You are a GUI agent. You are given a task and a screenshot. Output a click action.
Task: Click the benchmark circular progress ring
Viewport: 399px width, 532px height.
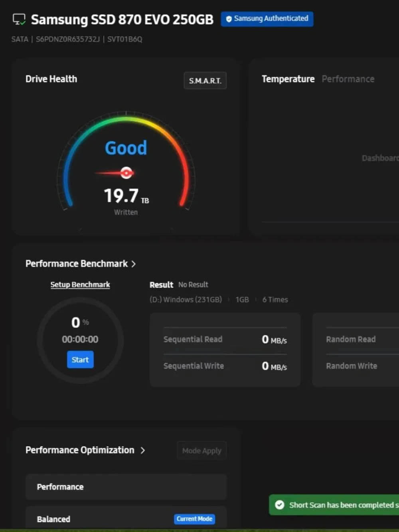click(x=80, y=340)
